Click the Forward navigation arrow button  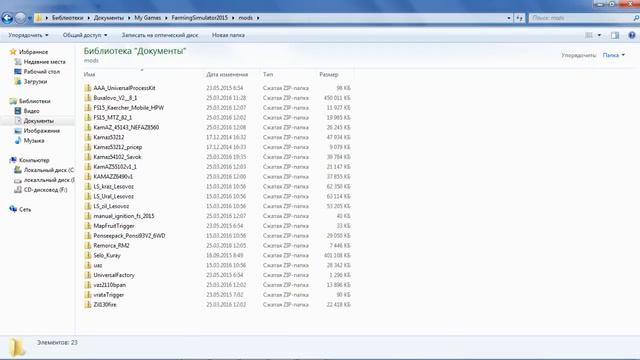coord(20,18)
